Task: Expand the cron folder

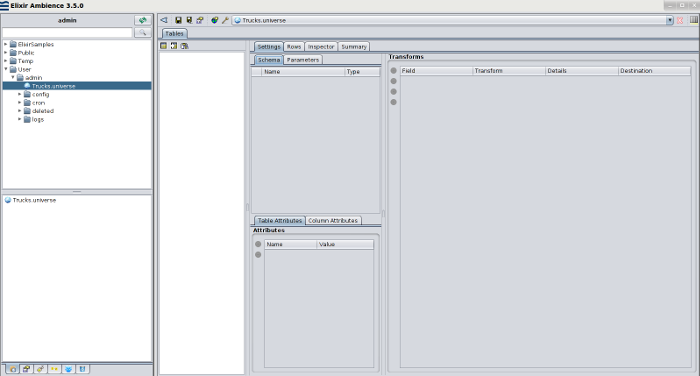Action: tap(20, 103)
